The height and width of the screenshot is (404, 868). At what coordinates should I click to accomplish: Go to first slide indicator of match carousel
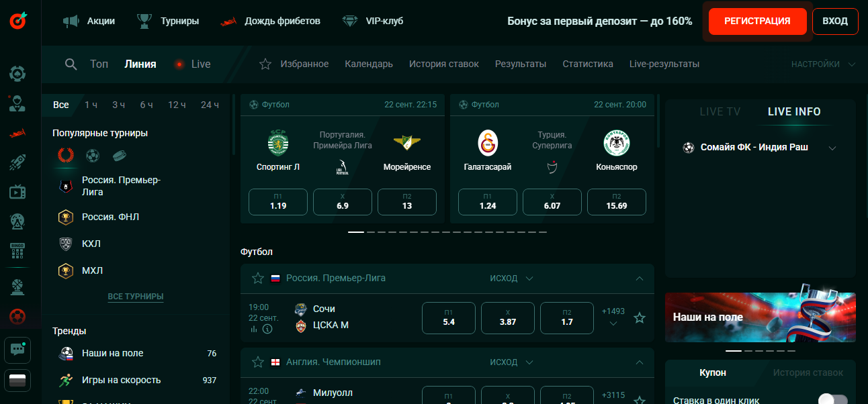tap(356, 232)
